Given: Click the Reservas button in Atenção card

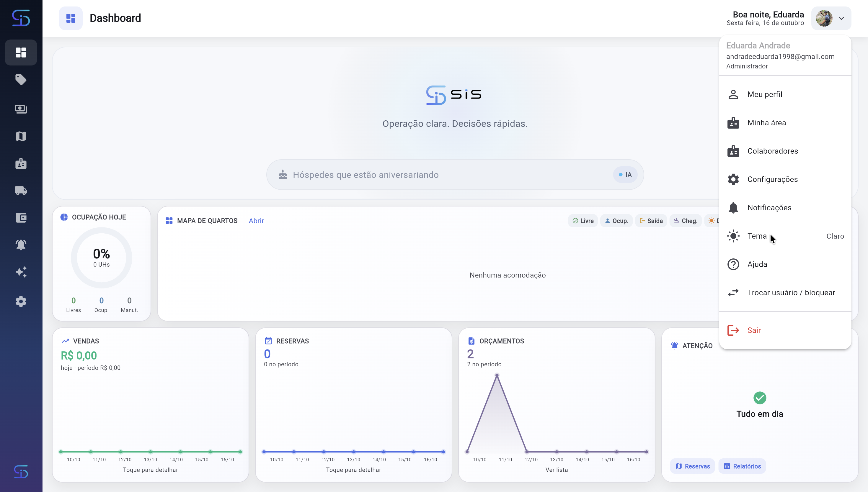Looking at the screenshot, I should (693, 466).
